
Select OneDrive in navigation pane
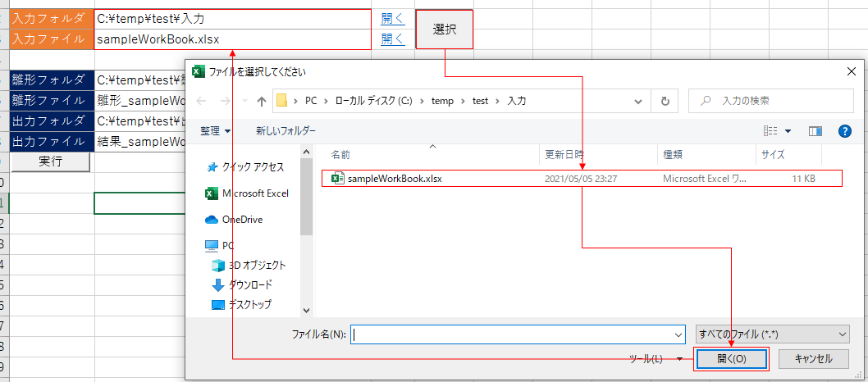click(234, 220)
